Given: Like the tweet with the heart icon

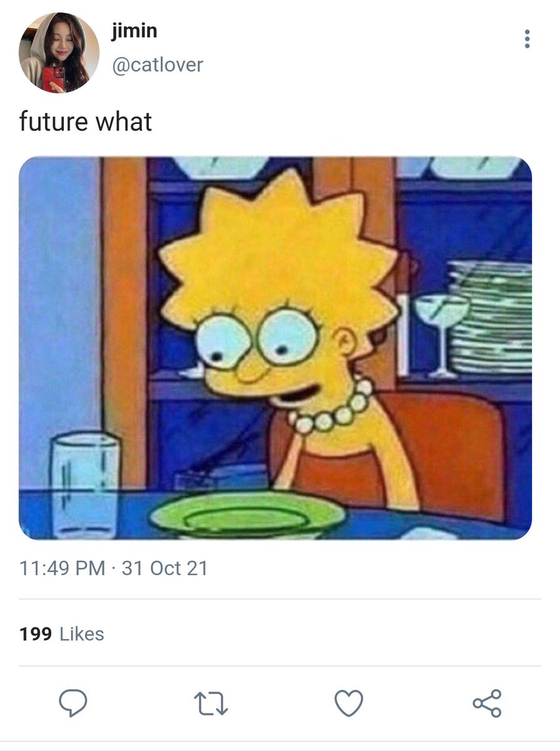Looking at the screenshot, I should [x=349, y=703].
